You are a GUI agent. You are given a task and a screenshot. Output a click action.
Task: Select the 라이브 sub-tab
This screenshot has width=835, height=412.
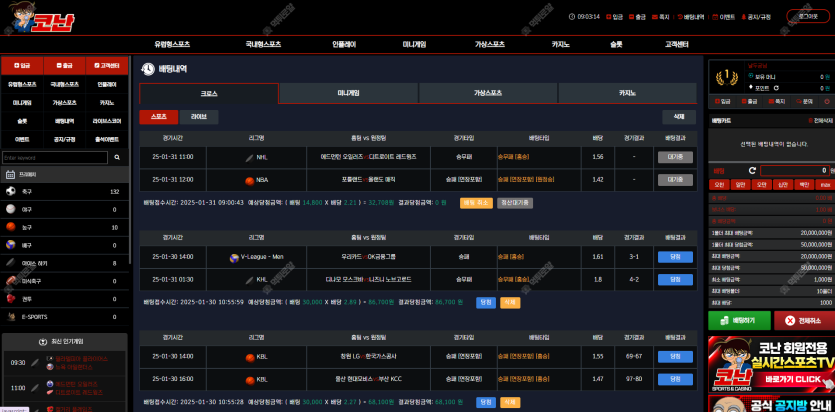199,117
